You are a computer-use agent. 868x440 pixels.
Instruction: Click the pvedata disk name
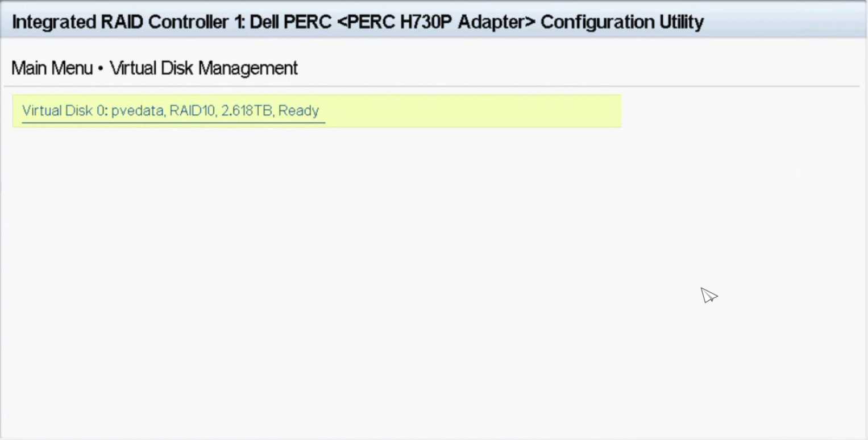[137, 111]
